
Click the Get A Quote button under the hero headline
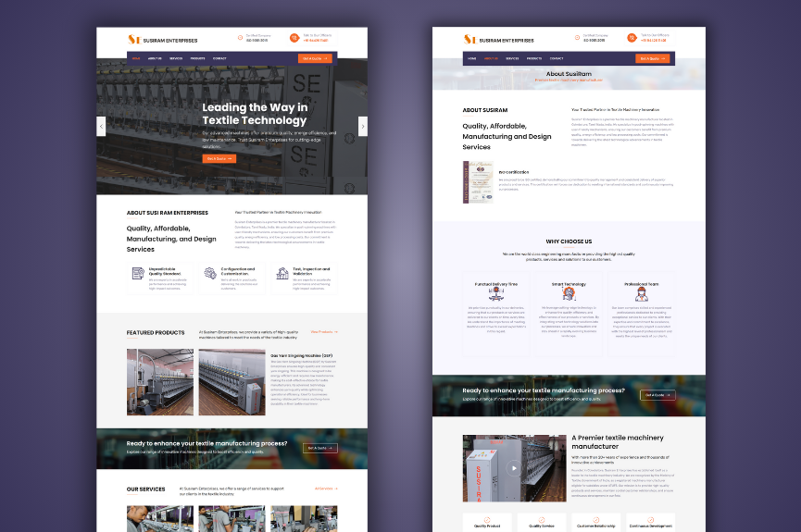click(219, 159)
